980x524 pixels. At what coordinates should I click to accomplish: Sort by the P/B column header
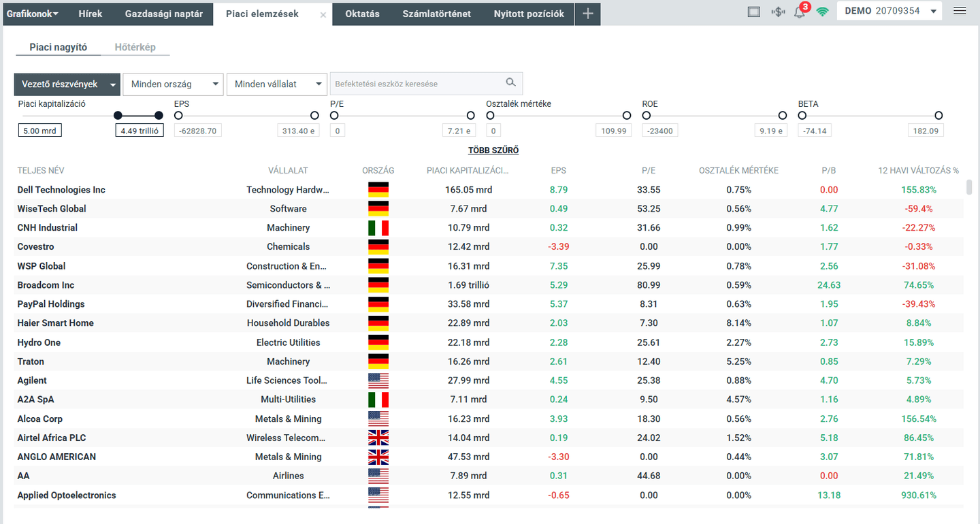click(x=829, y=171)
